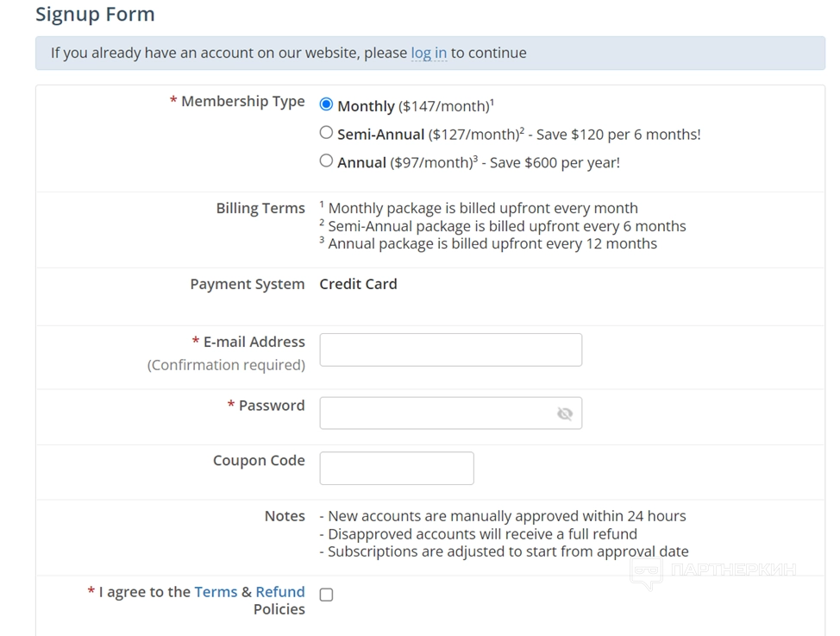Follow the log in link
840x636 pixels.
(x=429, y=53)
